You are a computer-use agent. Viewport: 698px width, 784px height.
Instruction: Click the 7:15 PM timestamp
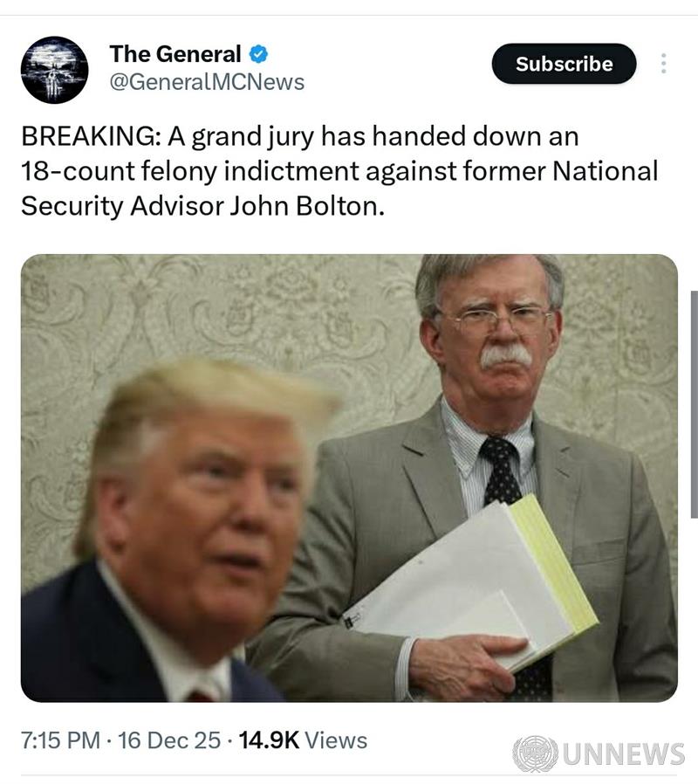coord(59,740)
